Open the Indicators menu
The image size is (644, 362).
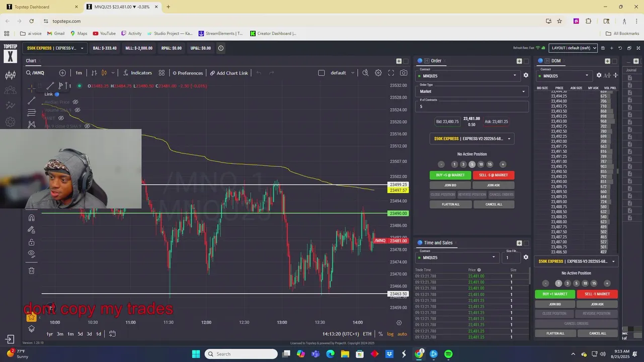coord(137,73)
